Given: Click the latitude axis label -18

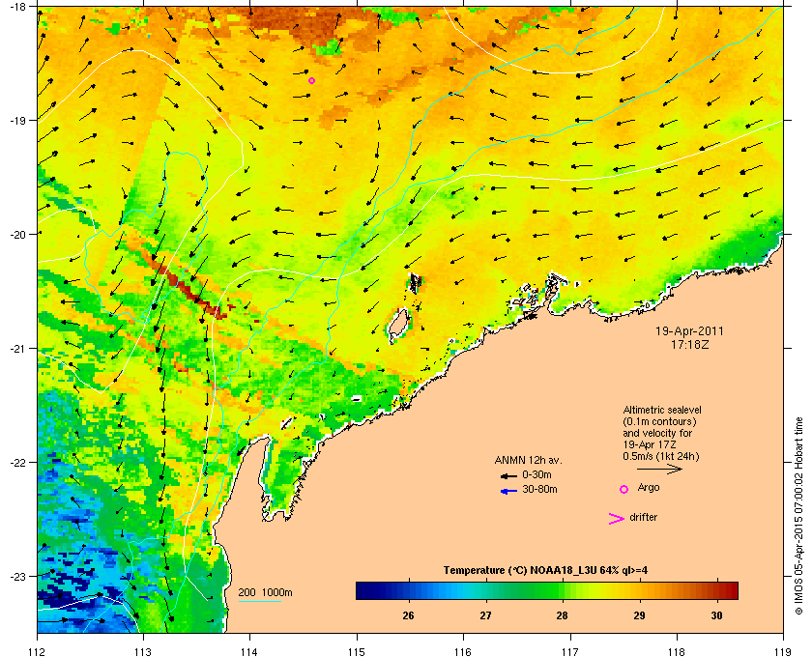Looking at the screenshot, I should tap(17, 6).
